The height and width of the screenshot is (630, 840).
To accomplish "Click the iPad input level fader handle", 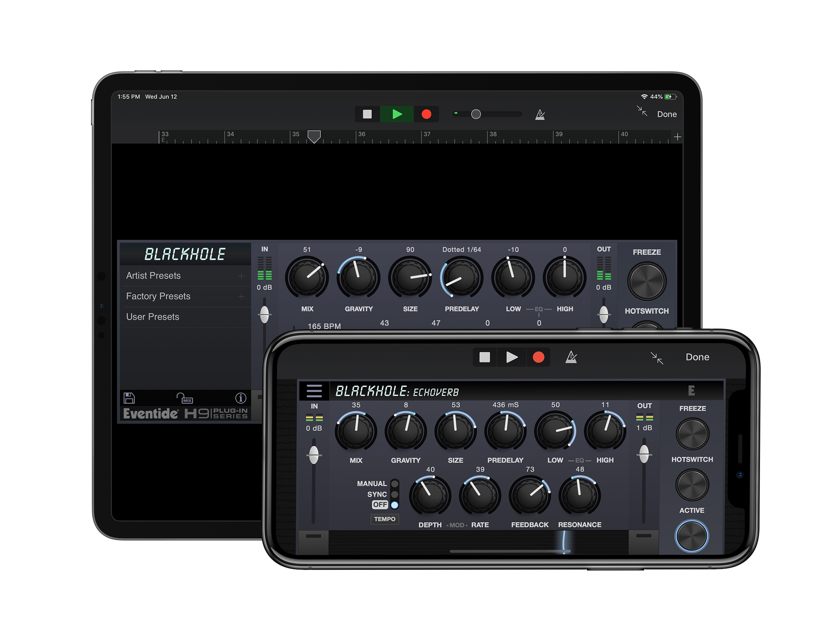I will pyautogui.click(x=264, y=315).
